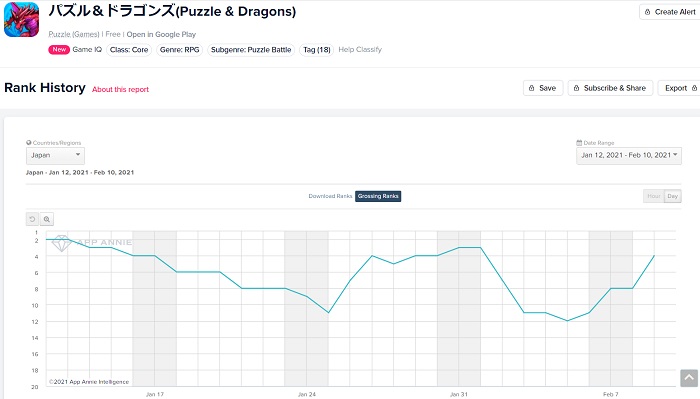
Task: Click the App Annie diamond watermark logo
Action: pos(61,243)
